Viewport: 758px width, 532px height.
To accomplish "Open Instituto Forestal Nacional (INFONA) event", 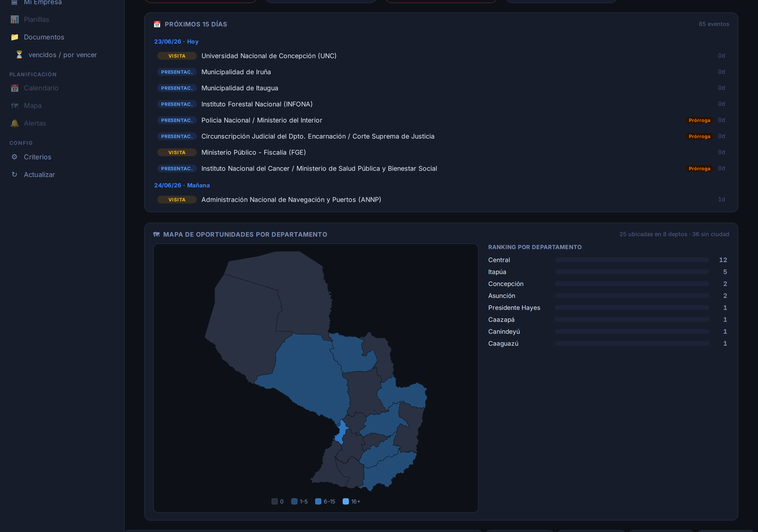I will point(441,104).
